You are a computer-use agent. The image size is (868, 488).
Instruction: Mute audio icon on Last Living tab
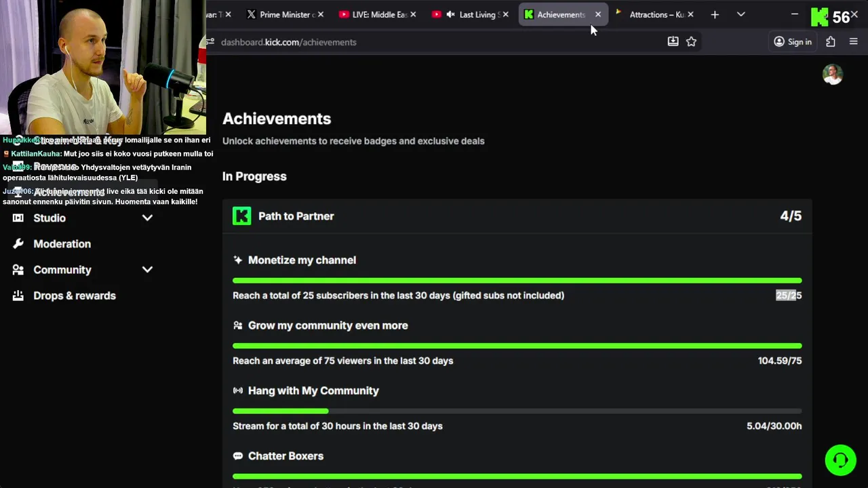[450, 14]
